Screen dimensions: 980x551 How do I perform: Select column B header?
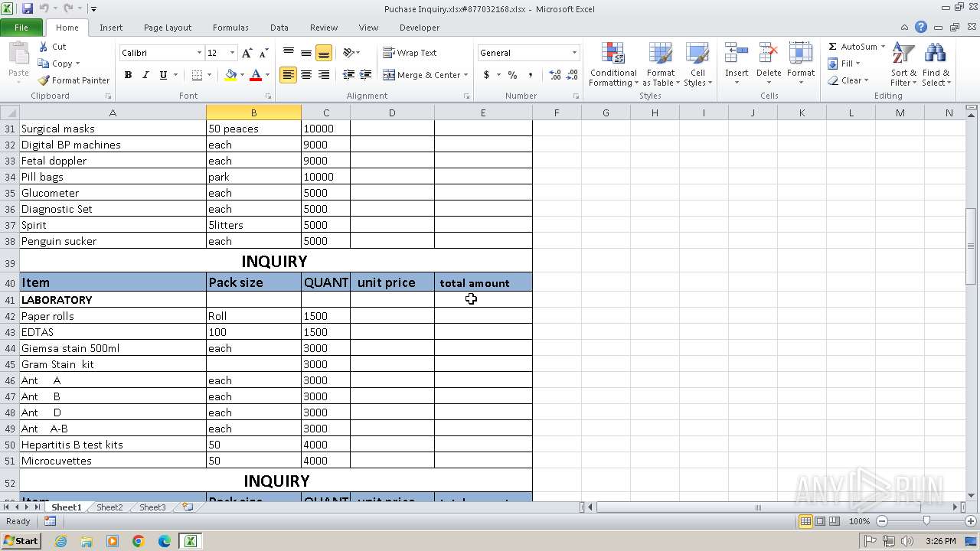[253, 112]
